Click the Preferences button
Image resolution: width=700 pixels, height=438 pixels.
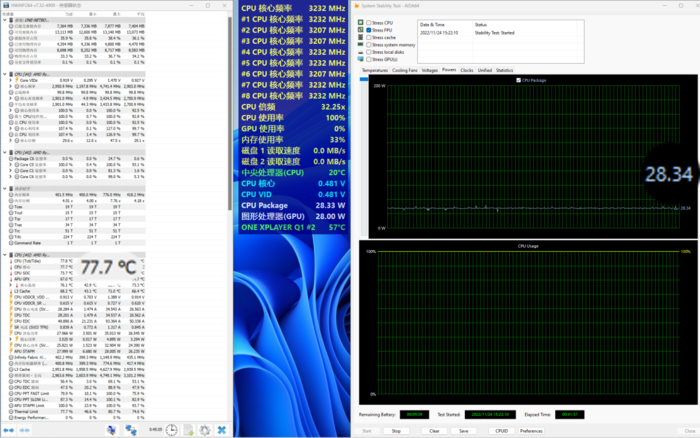(x=531, y=431)
